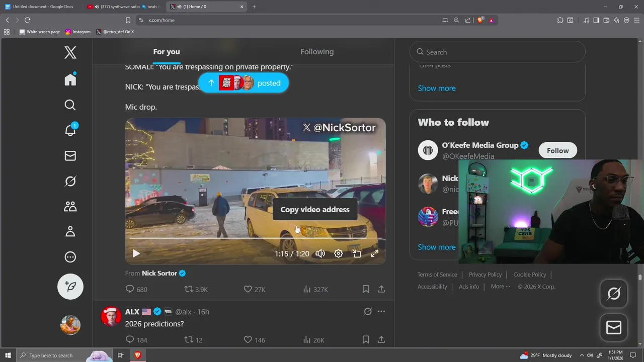Image resolution: width=644 pixels, height=362 pixels.
Task: Open Privacy Policy link
Action: coord(485,275)
